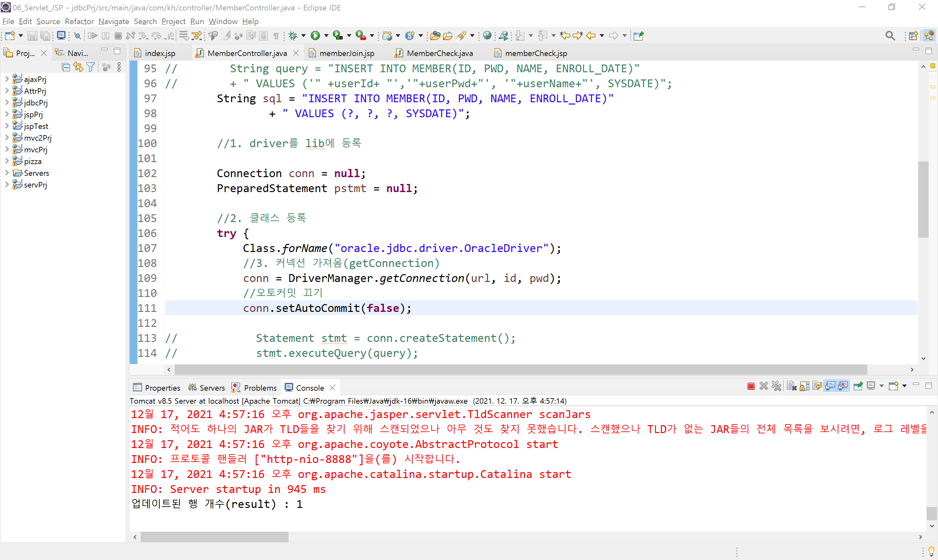This screenshot has width=938, height=560.
Task: Click the Open Type icon
Action: coord(435,36)
